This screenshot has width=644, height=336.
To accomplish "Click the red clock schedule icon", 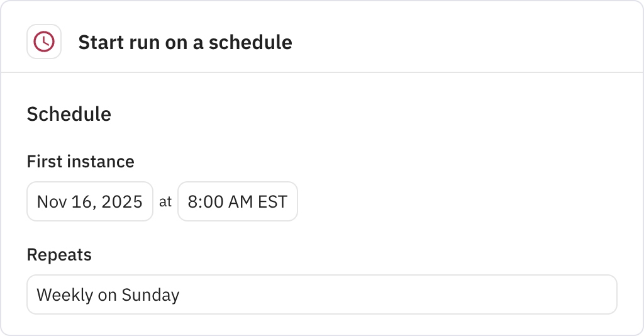I will point(44,42).
